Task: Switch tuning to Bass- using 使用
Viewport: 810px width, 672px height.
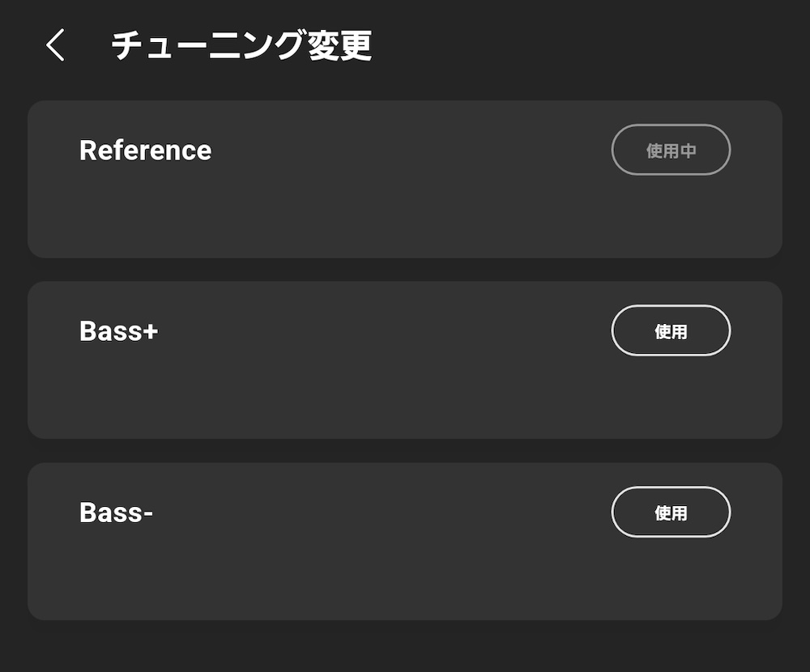Action: coord(671,512)
